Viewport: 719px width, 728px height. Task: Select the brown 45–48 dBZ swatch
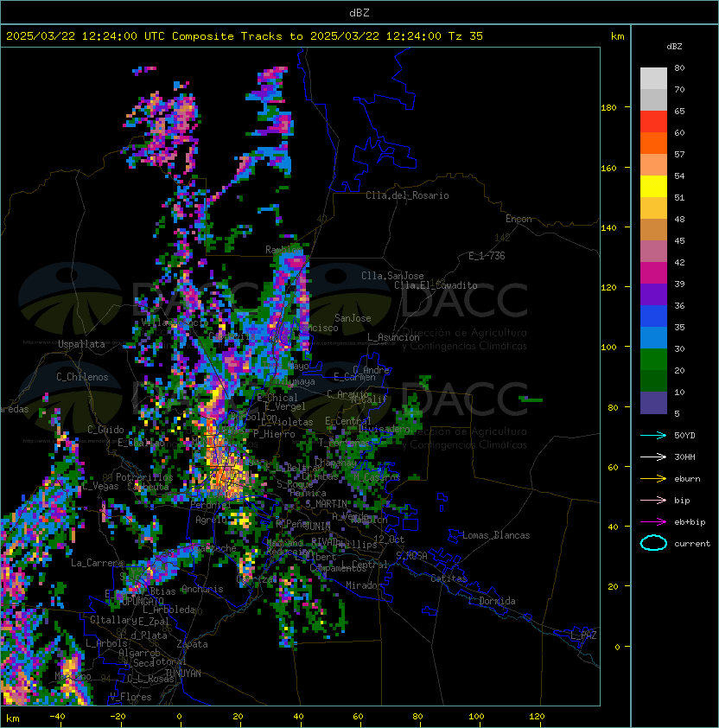tap(653, 229)
